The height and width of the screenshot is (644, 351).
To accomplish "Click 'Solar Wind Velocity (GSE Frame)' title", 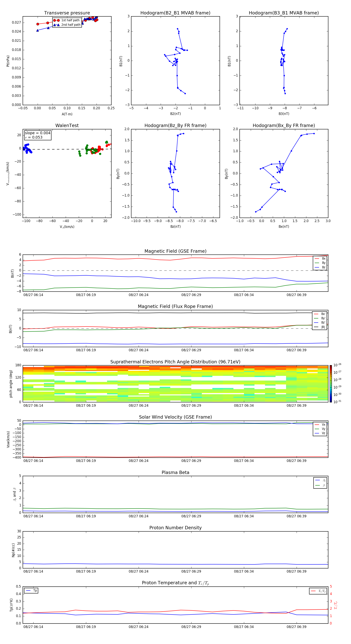I will 175,417.
